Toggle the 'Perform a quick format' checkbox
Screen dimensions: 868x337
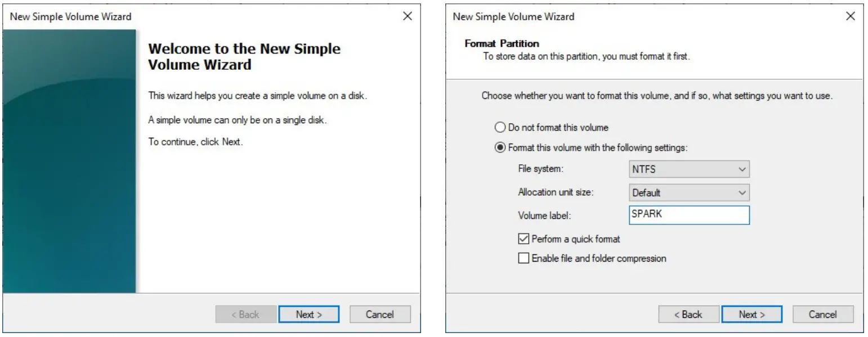point(524,239)
